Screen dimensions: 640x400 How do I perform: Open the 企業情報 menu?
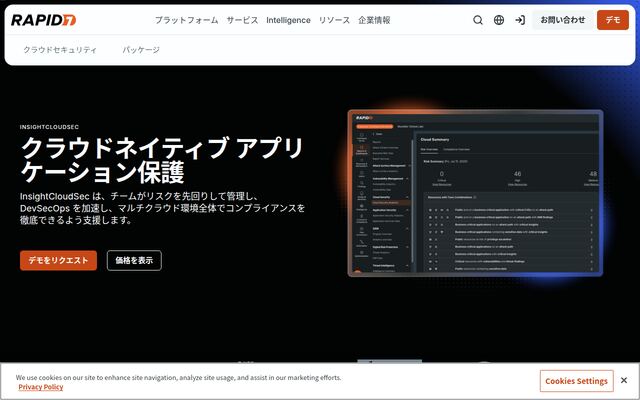click(x=374, y=20)
